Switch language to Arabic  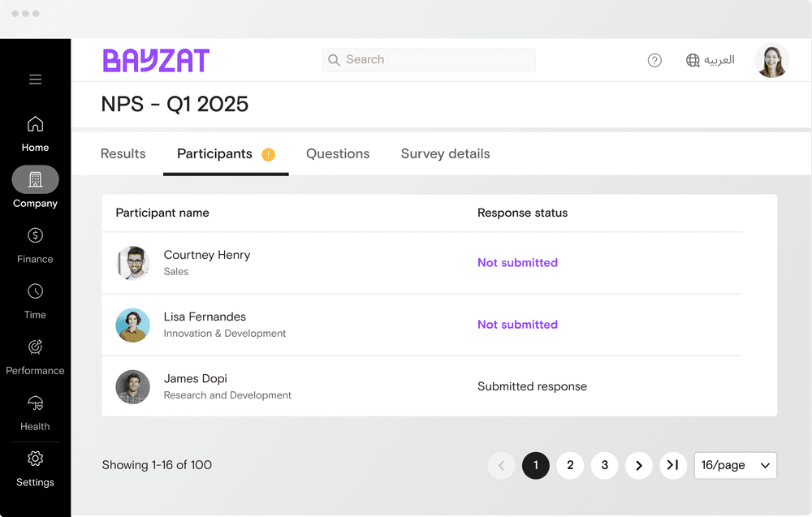pos(710,60)
